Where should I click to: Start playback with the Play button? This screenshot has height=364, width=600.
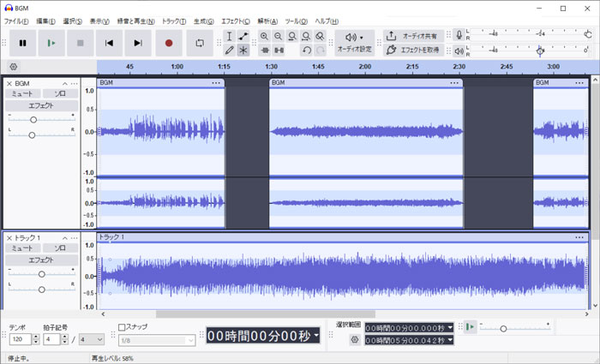point(51,43)
